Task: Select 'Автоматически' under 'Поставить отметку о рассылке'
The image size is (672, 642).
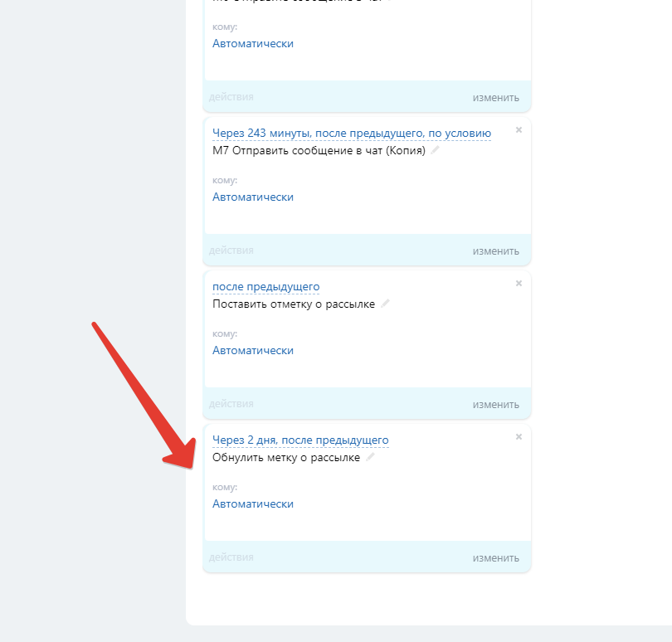Action: 253,350
